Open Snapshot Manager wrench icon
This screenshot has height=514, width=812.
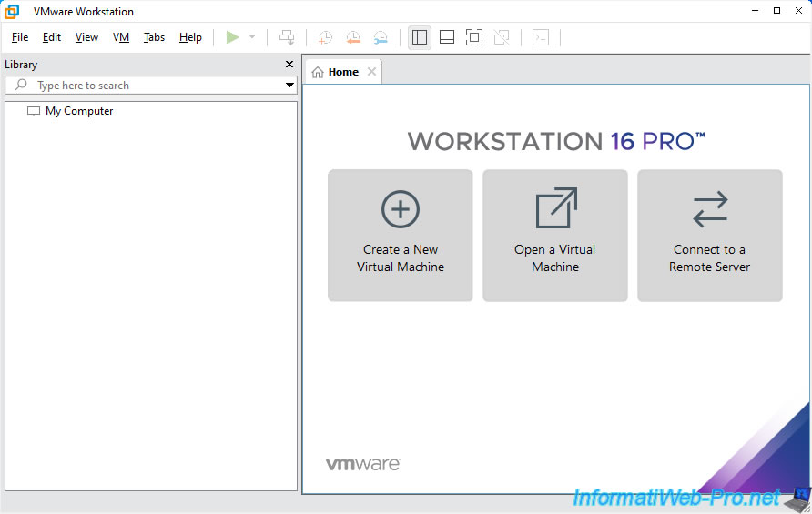coord(381,37)
